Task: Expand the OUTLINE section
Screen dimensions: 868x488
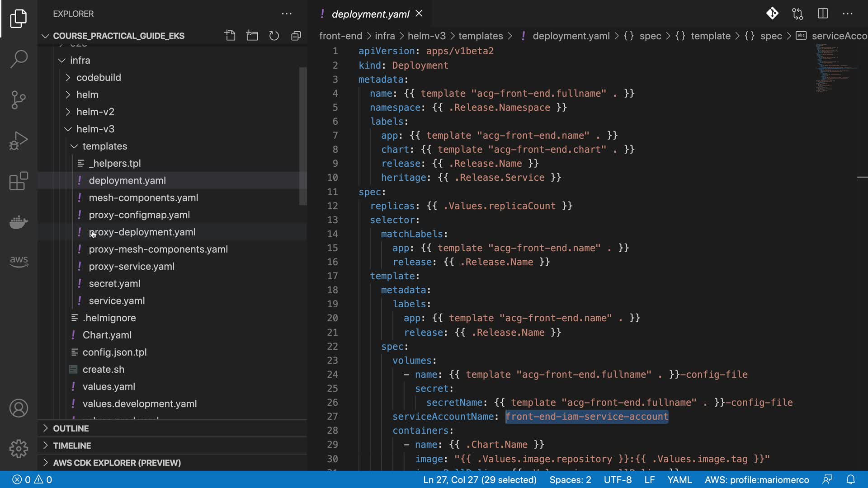Action: tap(71, 428)
